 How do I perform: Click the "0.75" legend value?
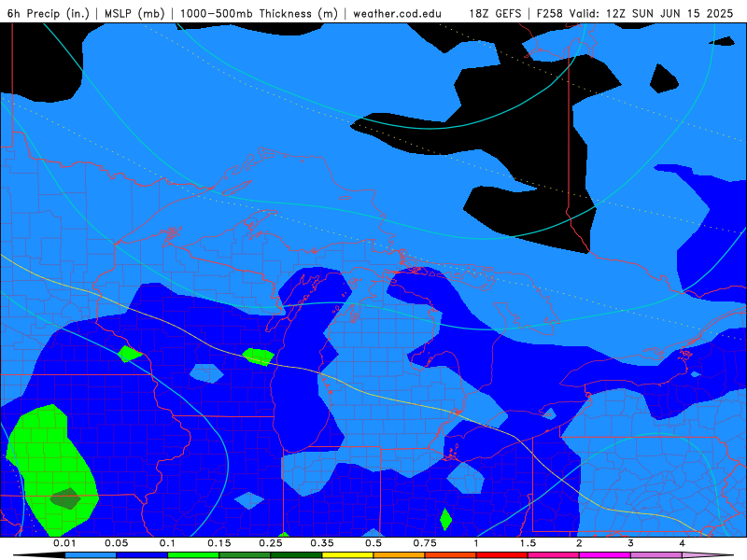[x=425, y=543]
